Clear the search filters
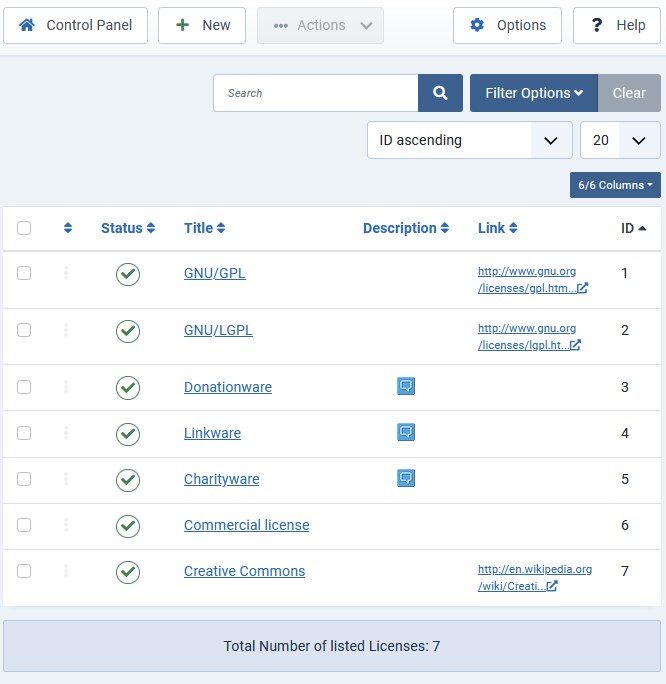The image size is (666, 684). point(629,93)
